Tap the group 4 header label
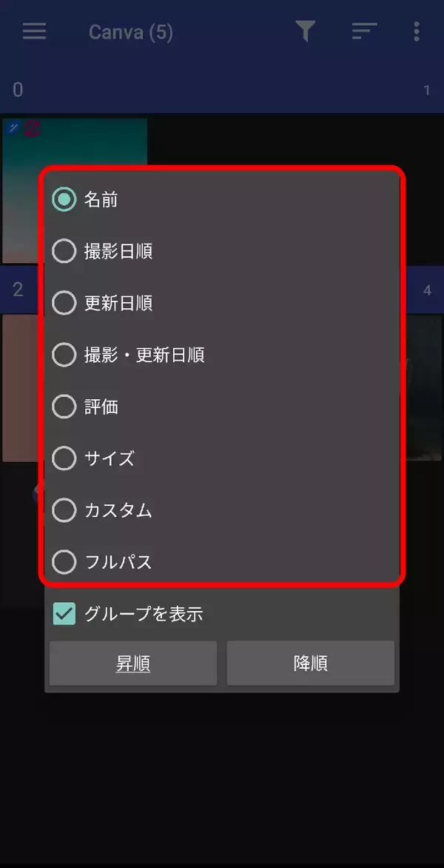 tap(427, 290)
